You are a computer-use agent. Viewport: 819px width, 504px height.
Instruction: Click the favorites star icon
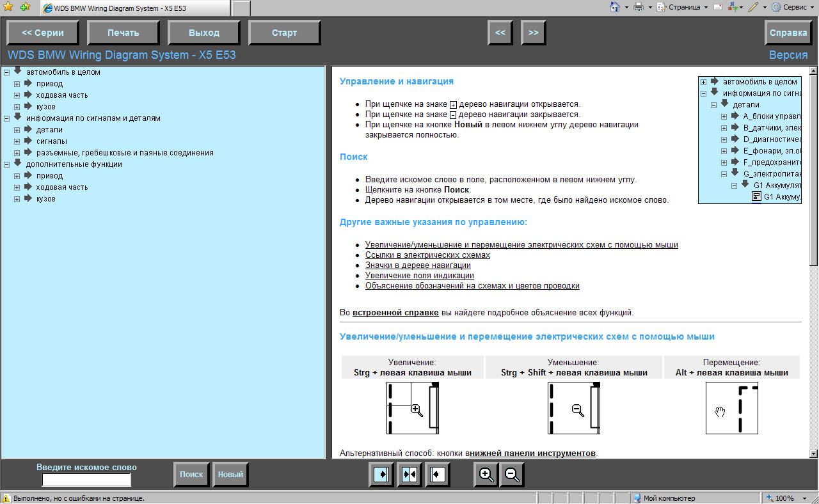click(8, 7)
